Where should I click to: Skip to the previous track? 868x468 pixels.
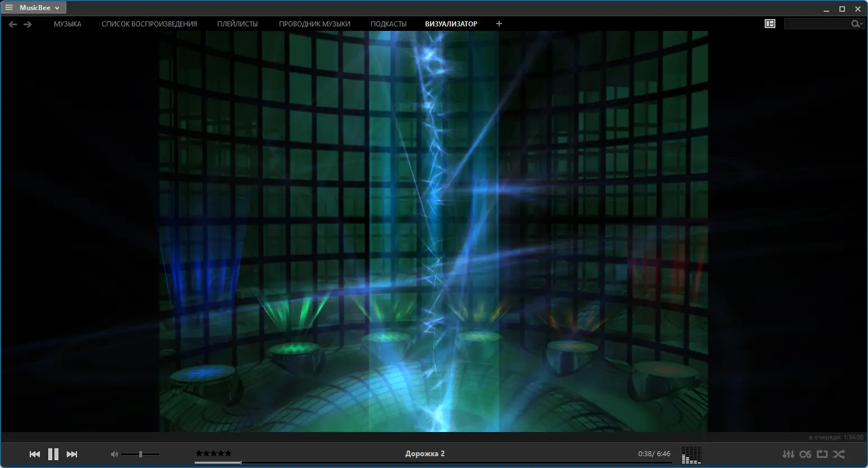pos(35,454)
